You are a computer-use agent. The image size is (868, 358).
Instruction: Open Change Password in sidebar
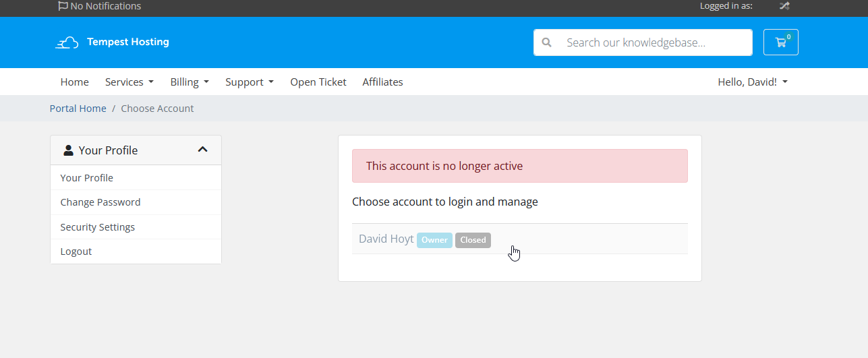pos(100,202)
